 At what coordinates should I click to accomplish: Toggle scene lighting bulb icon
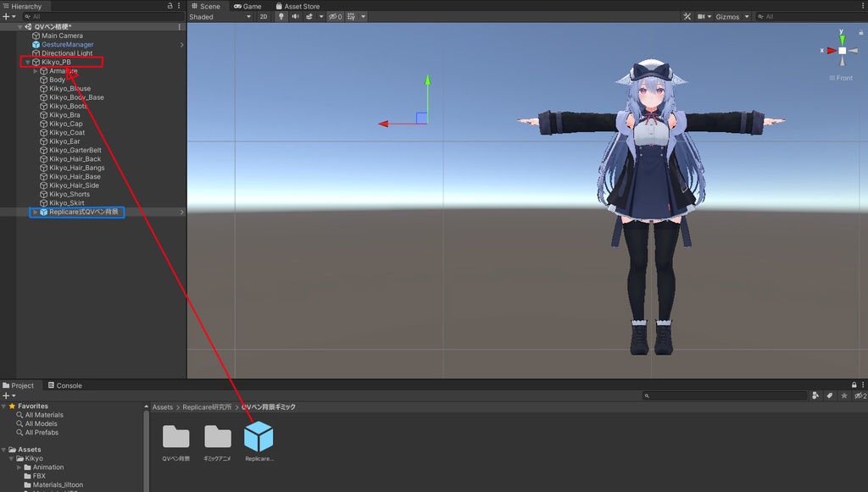(x=281, y=17)
